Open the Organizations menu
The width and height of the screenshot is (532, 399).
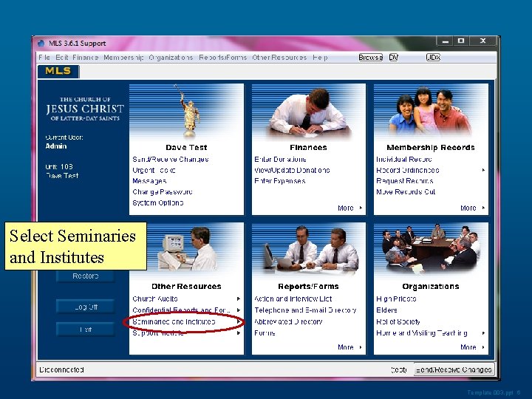[171, 58]
